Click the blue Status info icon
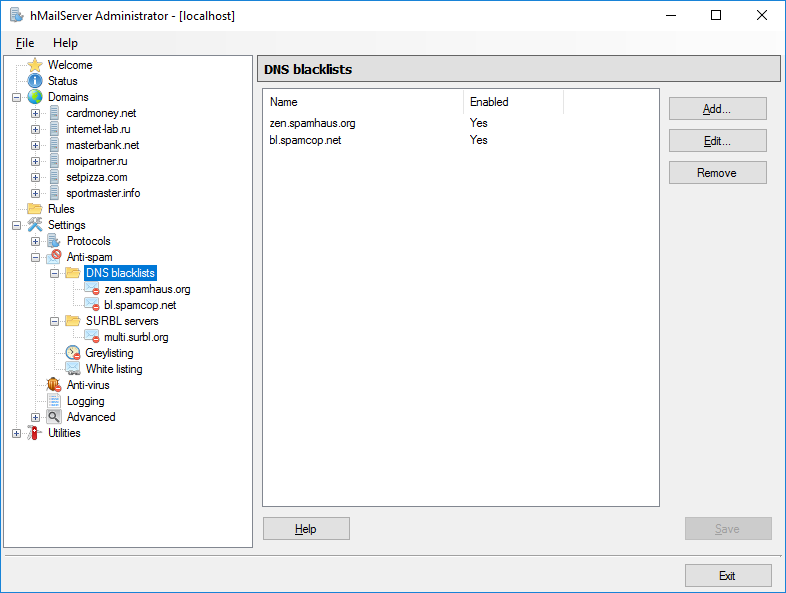786x593 pixels. [35, 81]
